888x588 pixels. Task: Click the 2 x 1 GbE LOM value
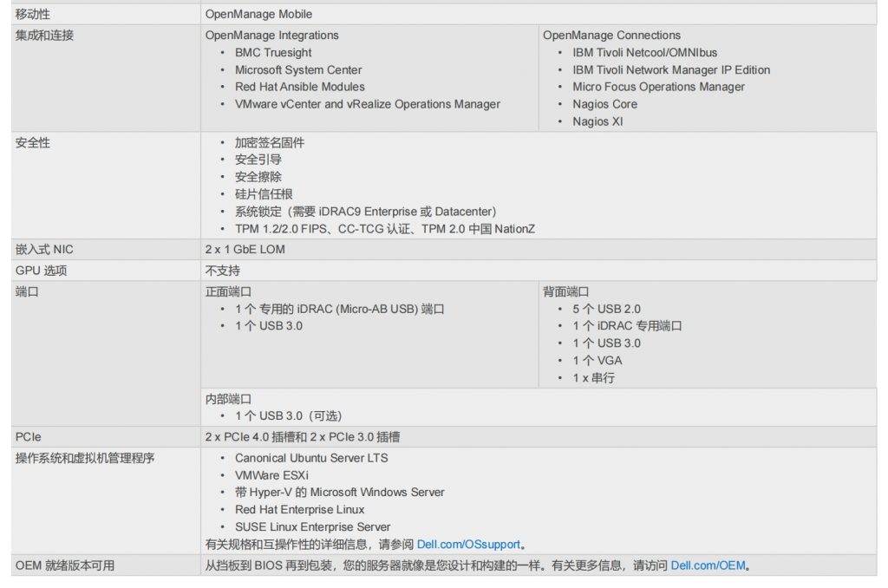[245, 250]
